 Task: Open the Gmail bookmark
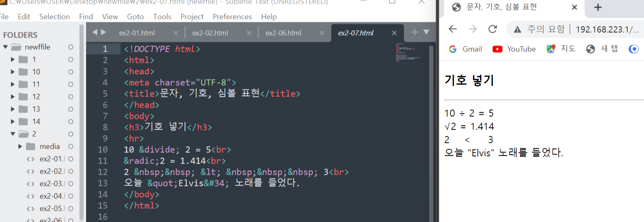click(466, 49)
